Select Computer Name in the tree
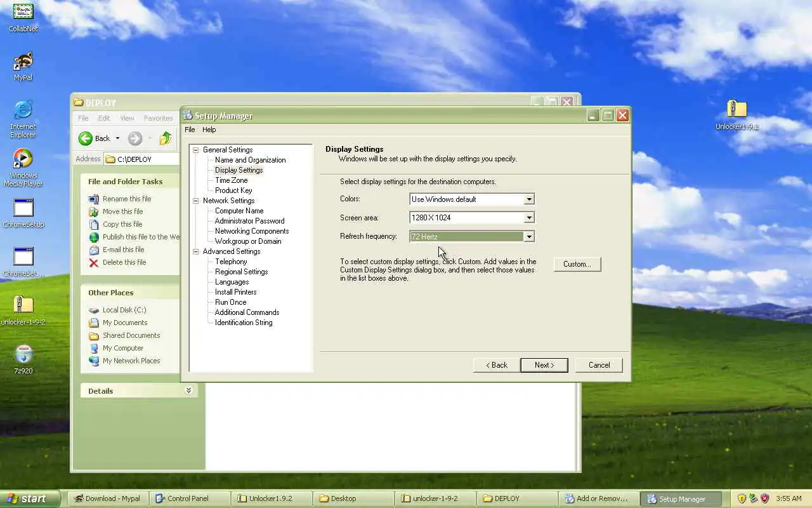Screen dimensions: 812x508 [x=239, y=211]
